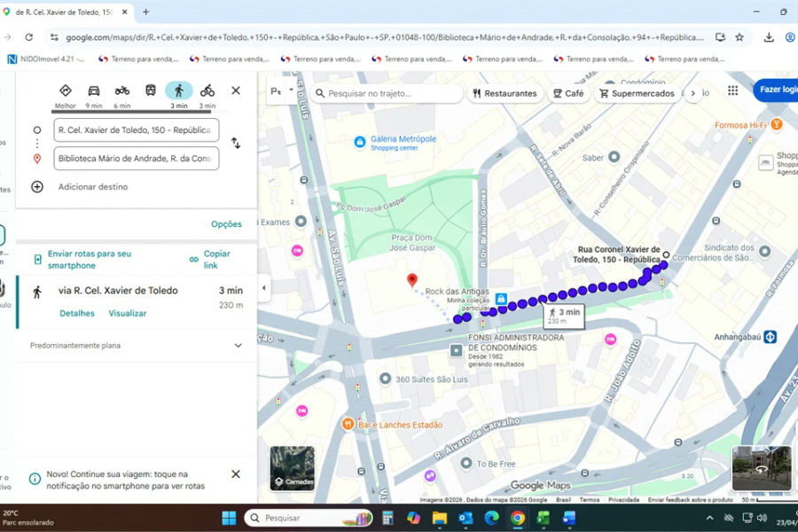Select the Melhor (best) travel mode icon
This screenshot has width=798, height=532.
65,90
